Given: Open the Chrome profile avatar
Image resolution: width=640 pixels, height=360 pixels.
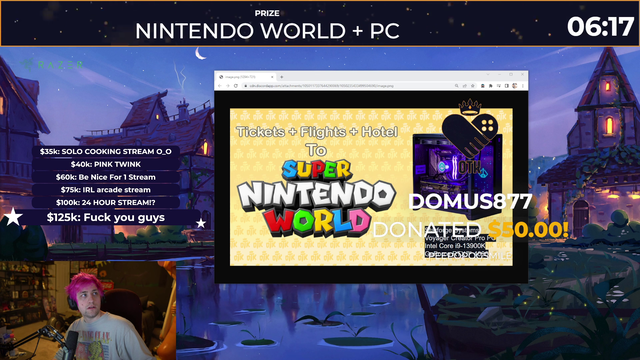Looking at the screenshot, I should tap(515, 86).
